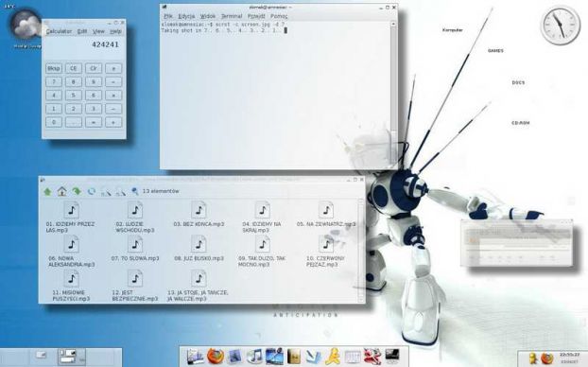The height and width of the screenshot is (367, 588).
Task: Click digit 3 on calculator
Action: coord(94,109)
